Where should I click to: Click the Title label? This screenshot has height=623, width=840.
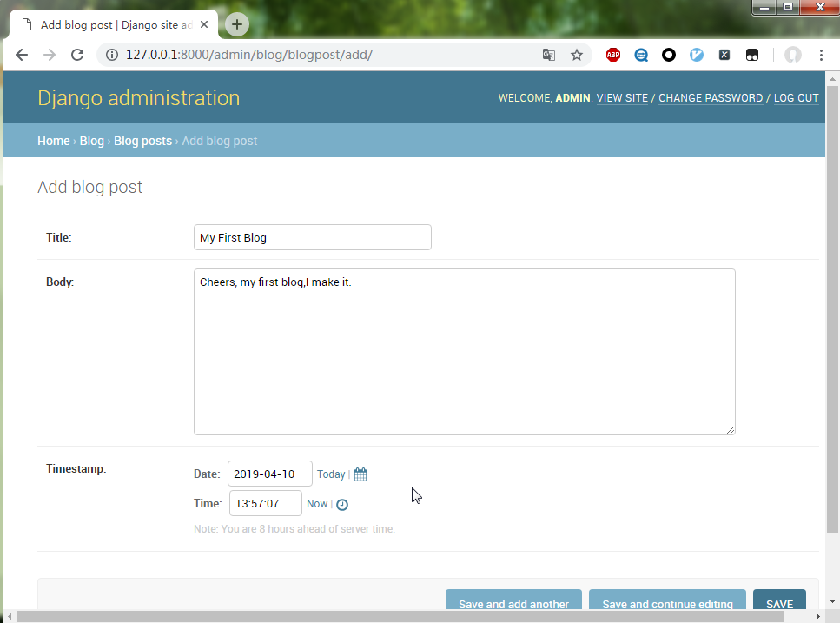pyautogui.click(x=58, y=237)
